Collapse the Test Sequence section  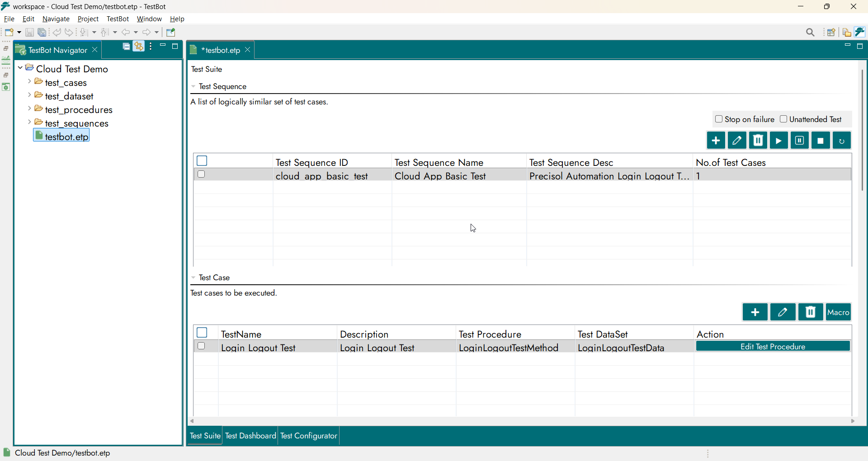(193, 87)
